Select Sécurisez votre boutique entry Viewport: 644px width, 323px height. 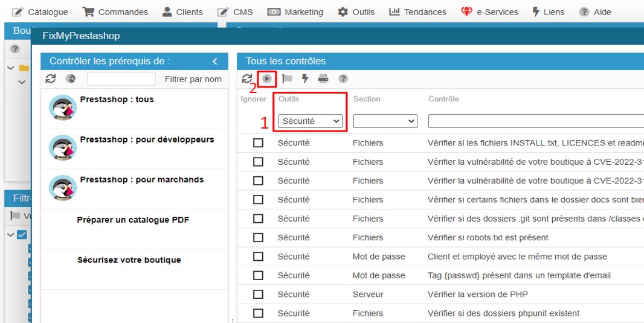pos(129,260)
